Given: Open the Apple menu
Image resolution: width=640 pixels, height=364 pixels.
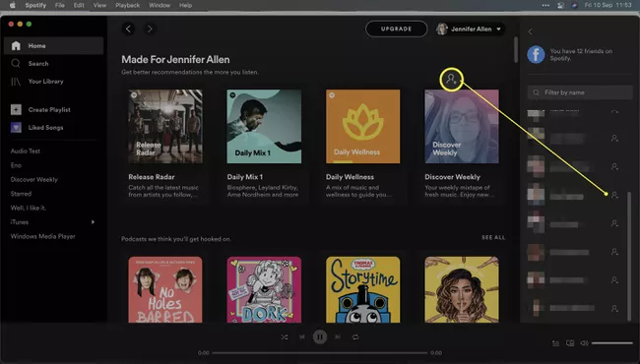Looking at the screenshot, I should pos(12,5).
